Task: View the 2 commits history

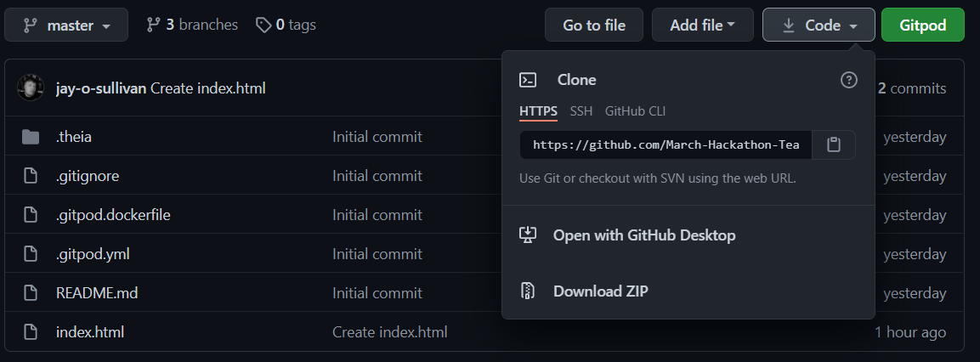Action: tap(912, 88)
